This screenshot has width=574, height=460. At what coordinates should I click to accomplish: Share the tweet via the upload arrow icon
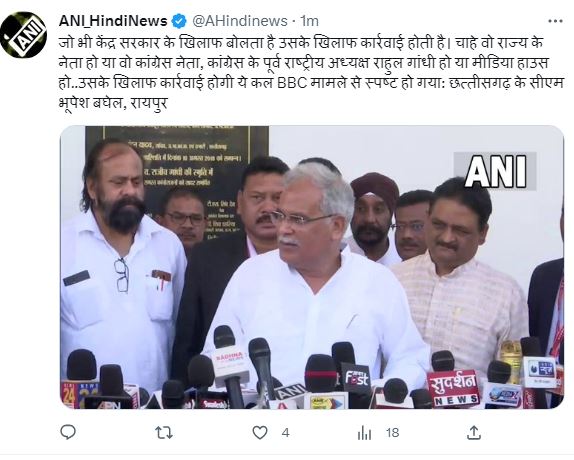(x=474, y=433)
